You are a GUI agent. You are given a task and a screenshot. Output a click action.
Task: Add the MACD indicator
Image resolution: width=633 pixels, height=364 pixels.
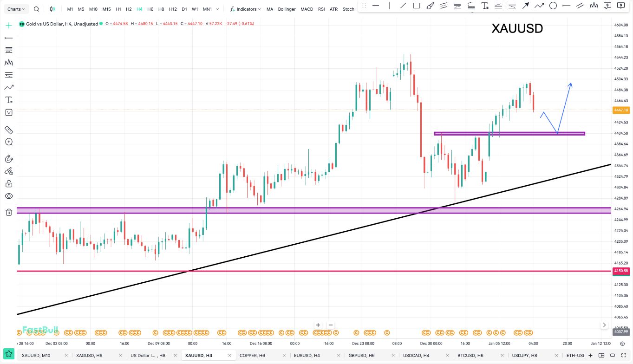(x=307, y=9)
